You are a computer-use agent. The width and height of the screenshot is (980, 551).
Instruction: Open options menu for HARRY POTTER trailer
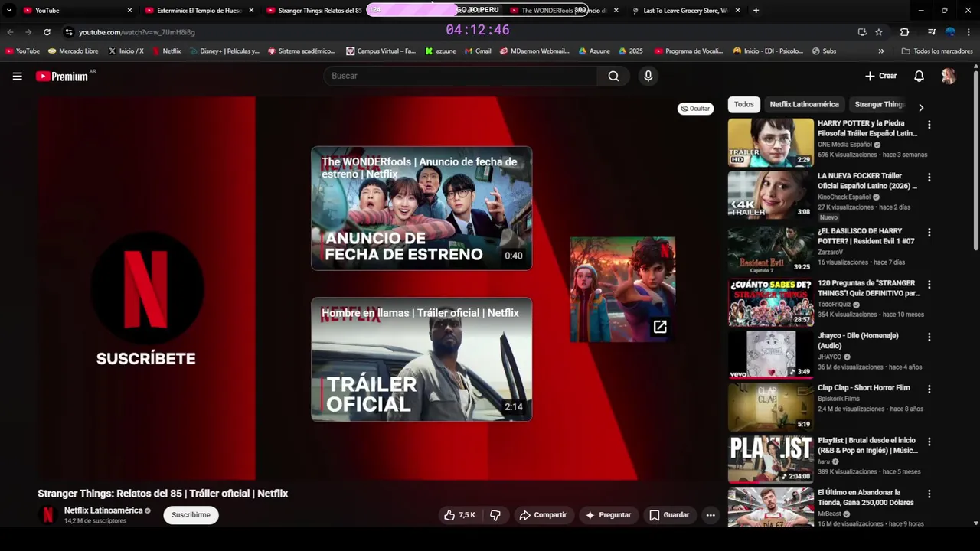click(929, 125)
